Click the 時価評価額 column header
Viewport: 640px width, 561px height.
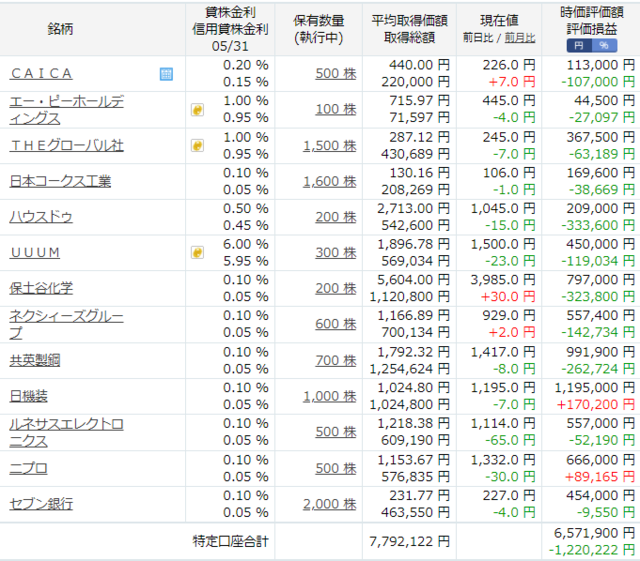click(x=592, y=12)
